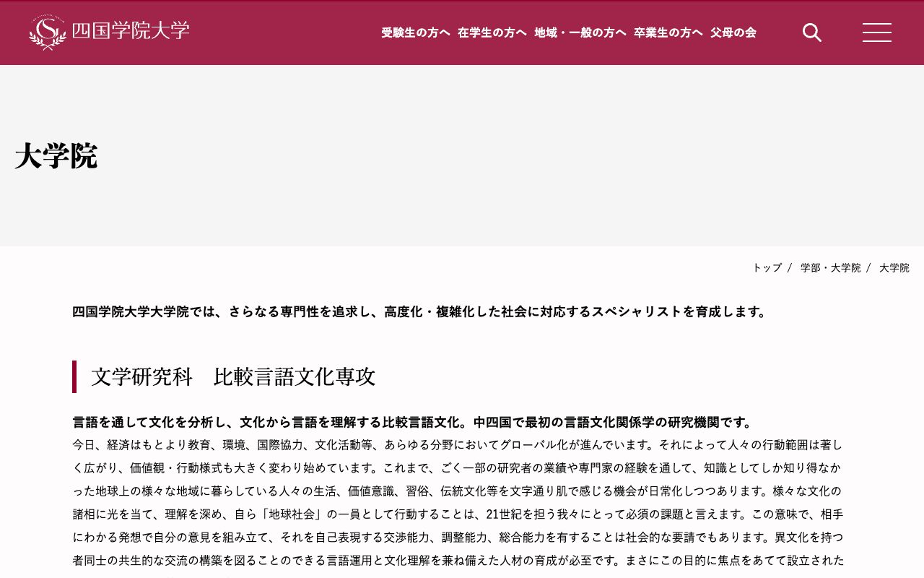Select 父母の会 from the top navigation
Viewport: 924px width, 578px height.
(x=733, y=32)
